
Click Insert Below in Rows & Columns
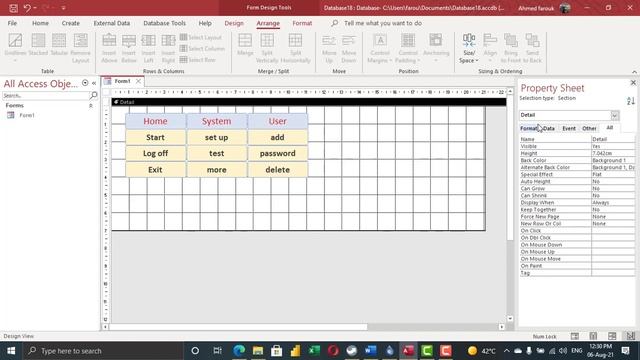tap(129, 48)
